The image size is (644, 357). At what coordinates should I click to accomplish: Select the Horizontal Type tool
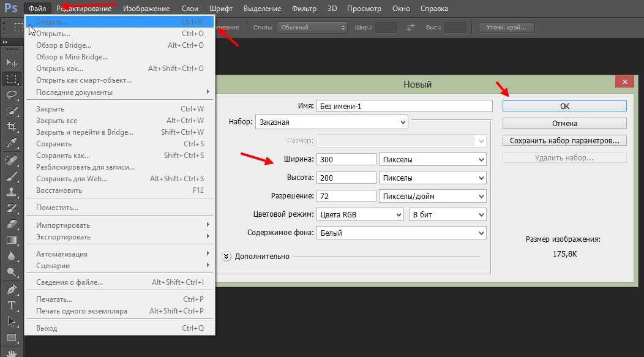pos(12,306)
